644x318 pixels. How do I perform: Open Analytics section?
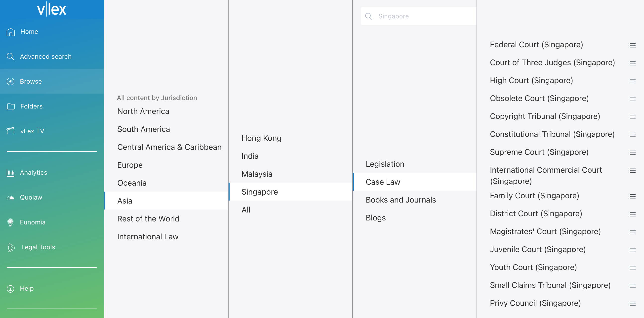coord(52,172)
